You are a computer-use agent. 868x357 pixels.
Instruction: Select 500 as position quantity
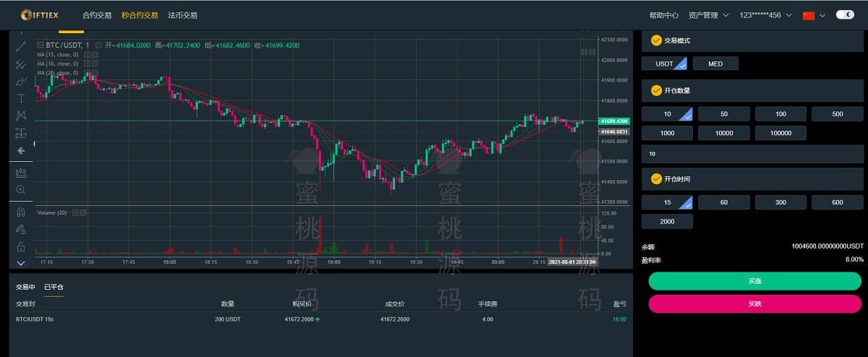tap(837, 114)
